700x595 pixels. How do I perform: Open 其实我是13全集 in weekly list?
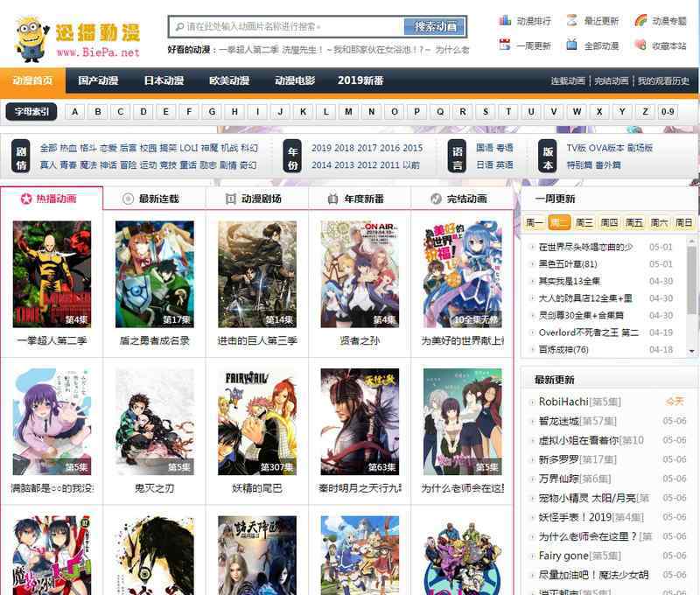tap(570, 281)
